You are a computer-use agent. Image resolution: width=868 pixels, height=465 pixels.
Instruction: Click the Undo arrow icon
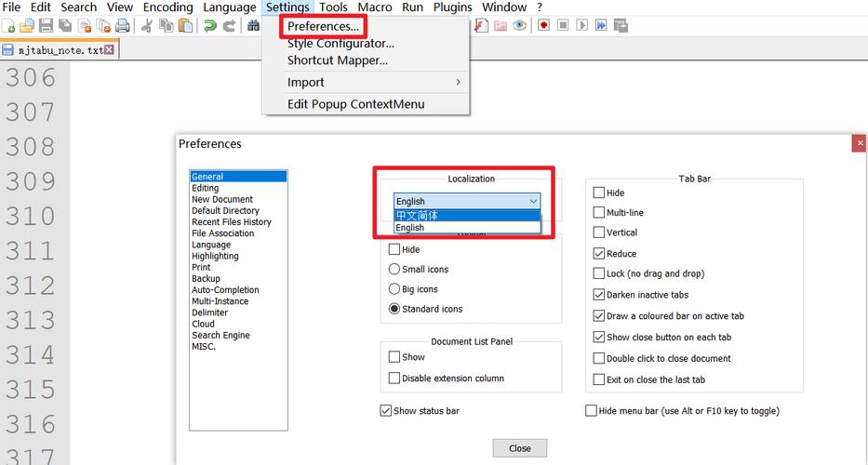coord(210,26)
